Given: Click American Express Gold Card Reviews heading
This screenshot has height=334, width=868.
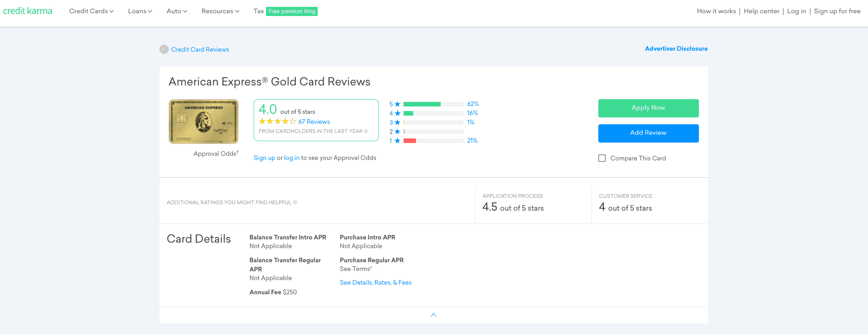Looking at the screenshot, I should 269,82.
